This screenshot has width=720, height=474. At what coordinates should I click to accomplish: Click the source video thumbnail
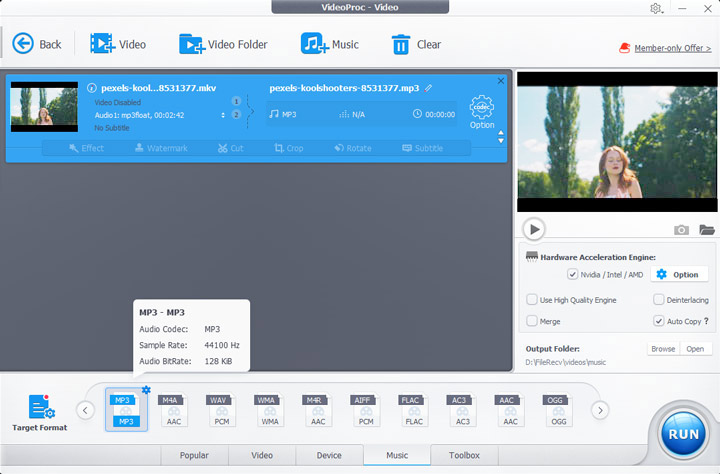[x=44, y=107]
